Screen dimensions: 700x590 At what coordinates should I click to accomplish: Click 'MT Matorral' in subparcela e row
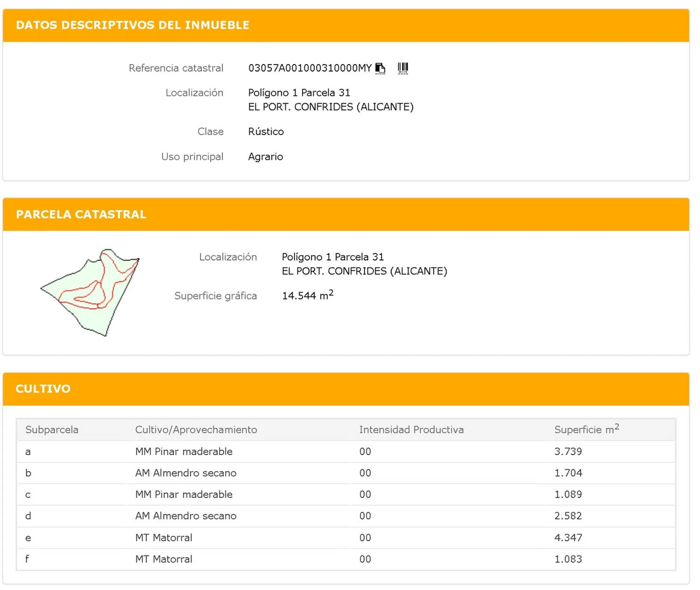(x=164, y=538)
